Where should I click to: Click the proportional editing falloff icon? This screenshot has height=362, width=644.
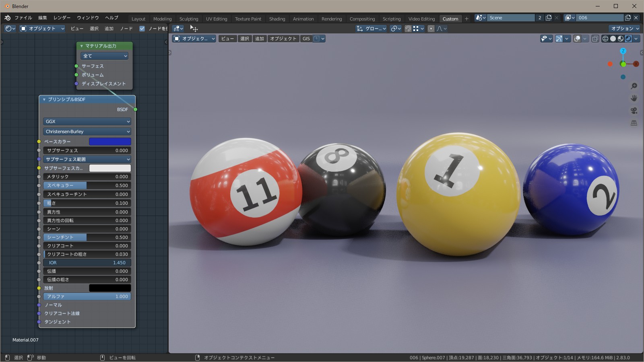(x=442, y=29)
